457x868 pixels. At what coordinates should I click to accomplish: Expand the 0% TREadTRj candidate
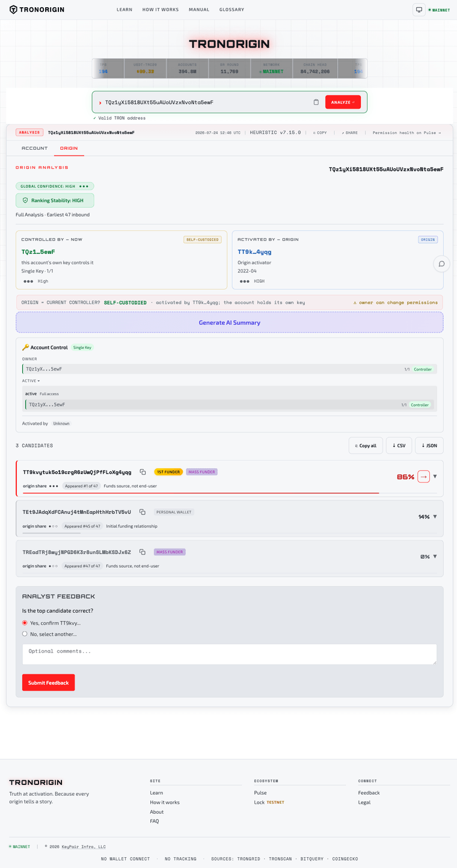(435, 556)
